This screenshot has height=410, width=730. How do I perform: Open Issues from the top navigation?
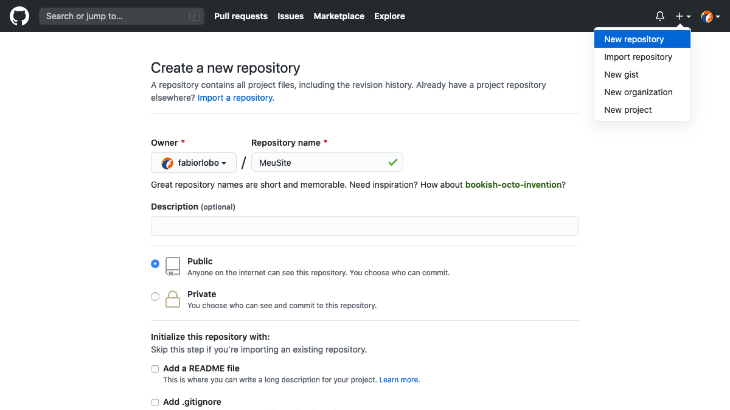pos(291,16)
